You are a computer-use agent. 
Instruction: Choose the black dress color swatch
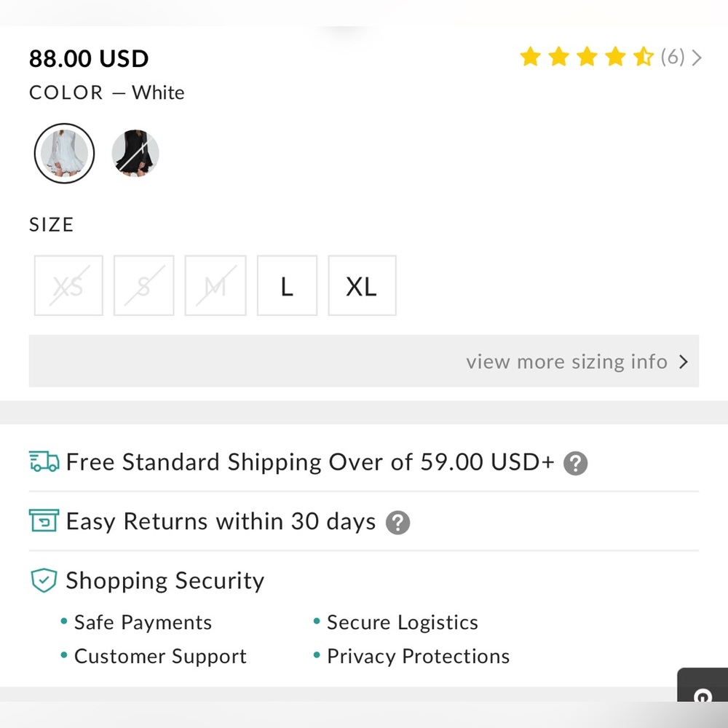[135, 153]
